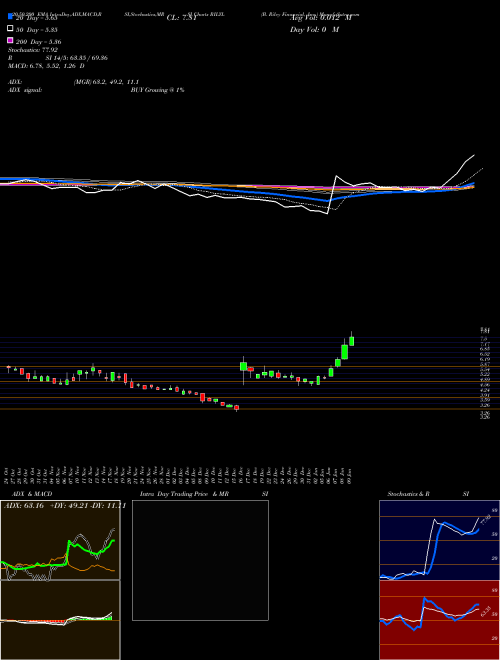This screenshot has width=500, height=660.
Task: Open the blue Stochastics chart panel
Action: 439,540
